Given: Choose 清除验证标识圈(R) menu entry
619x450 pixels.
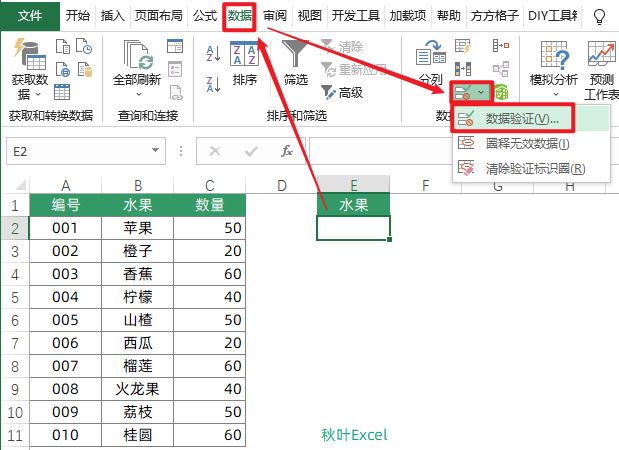Looking at the screenshot, I should pyautogui.click(x=531, y=169).
